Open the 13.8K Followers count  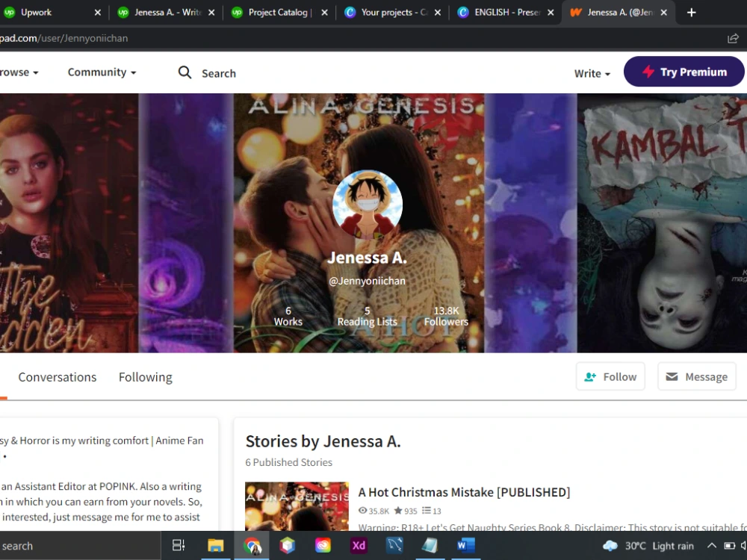[x=446, y=316]
